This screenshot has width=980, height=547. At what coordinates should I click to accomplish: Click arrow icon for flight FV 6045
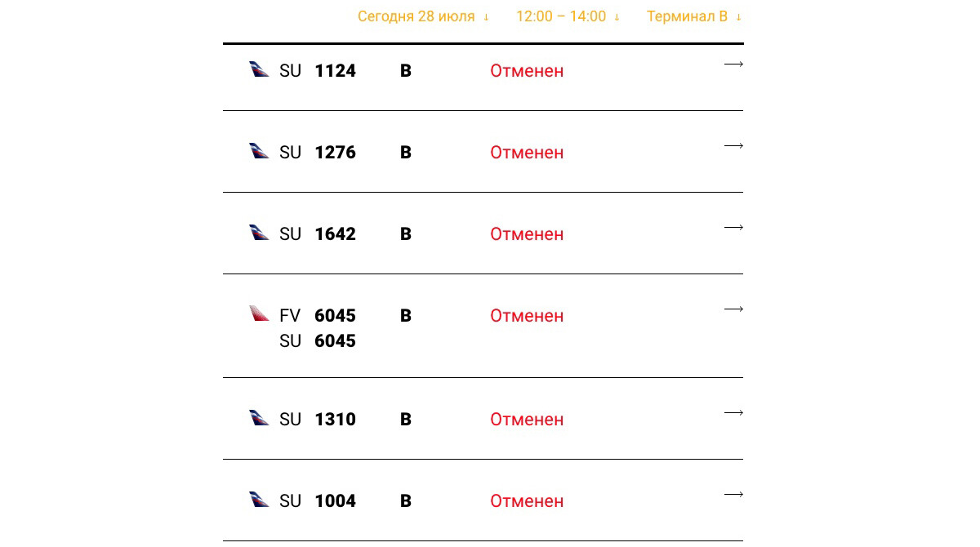(x=733, y=309)
